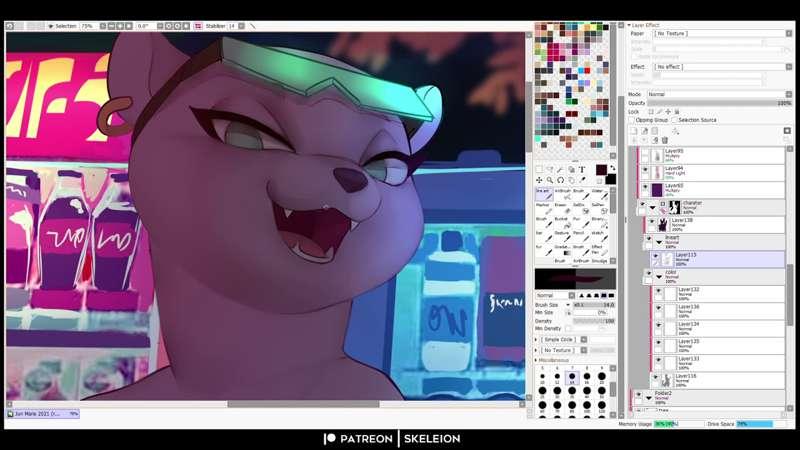Delete layer with the trash icon
Image resolution: width=800 pixels, height=450 pixels.
[665, 140]
